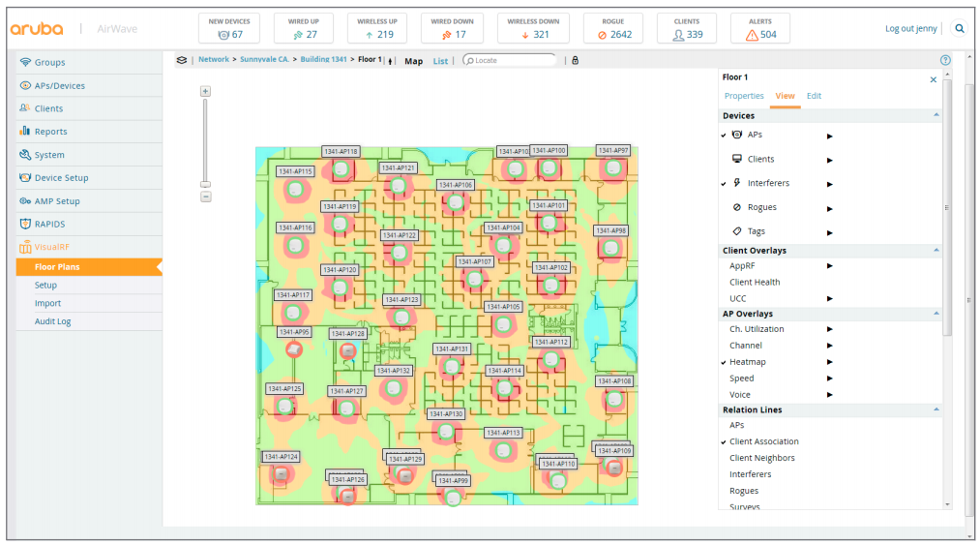Click the floor up-arrow icon beside Floor 1
This screenshot has height=545, width=980.
[391, 61]
